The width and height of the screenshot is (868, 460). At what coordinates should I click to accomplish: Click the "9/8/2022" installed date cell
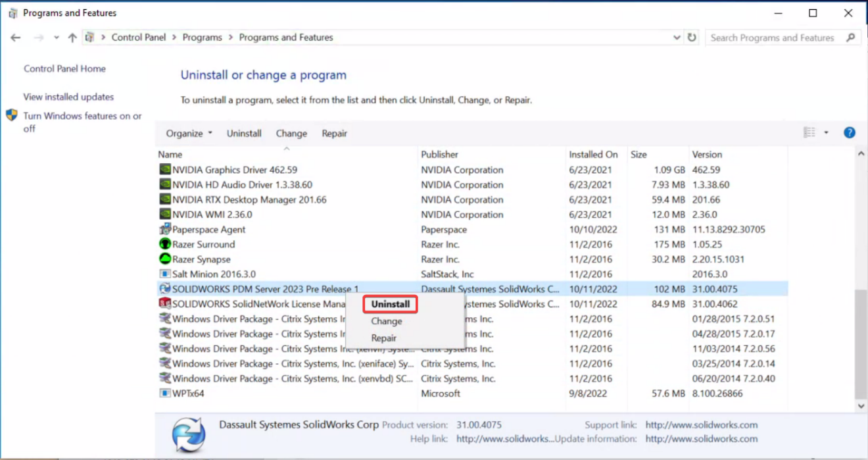[589, 394]
